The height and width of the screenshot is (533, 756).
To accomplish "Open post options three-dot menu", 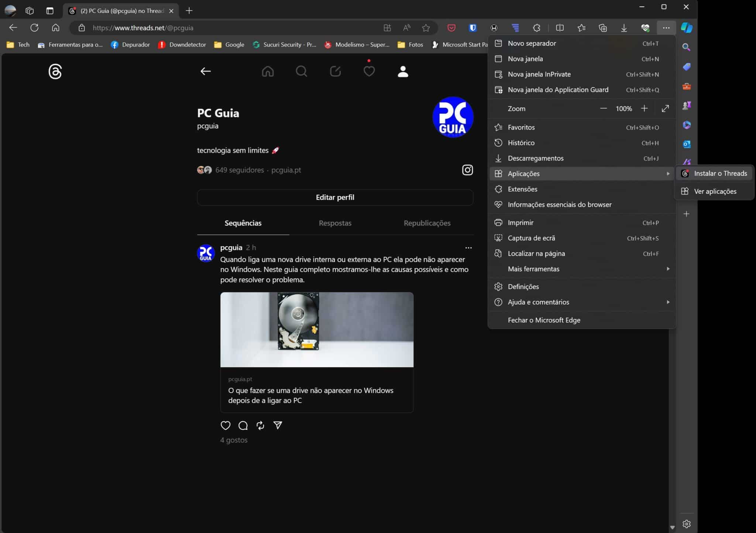I will pos(468,248).
